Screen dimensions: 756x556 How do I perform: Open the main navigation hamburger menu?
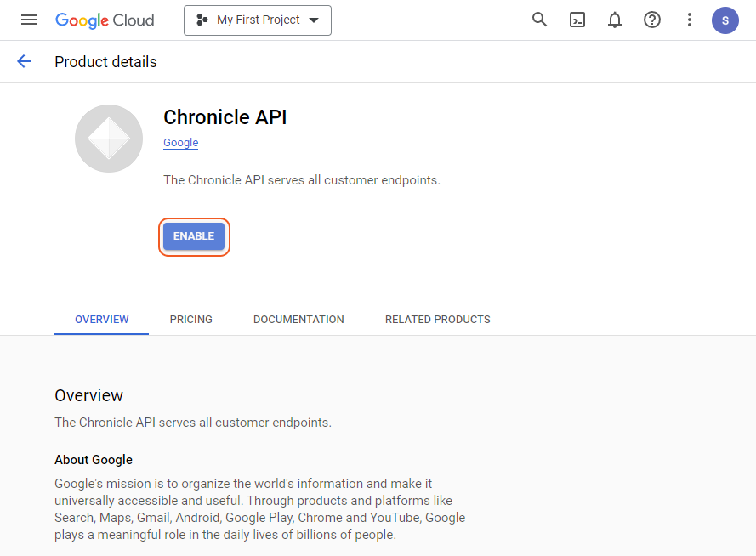click(x=29, y=20)
